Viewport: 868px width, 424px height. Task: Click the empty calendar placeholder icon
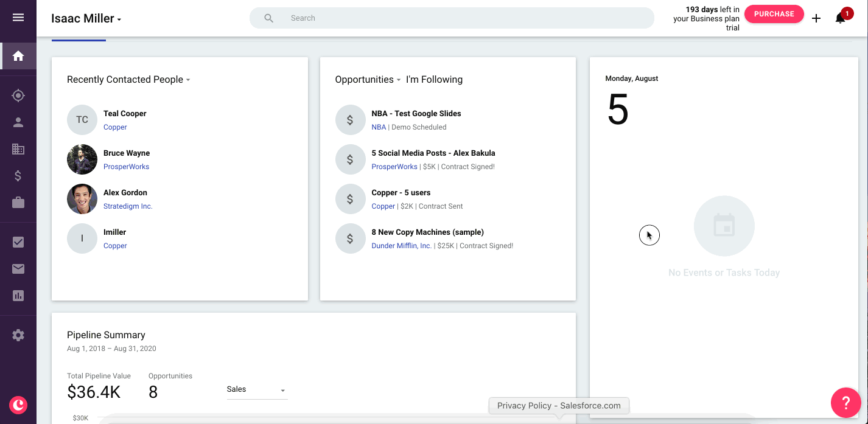[724, 226]
